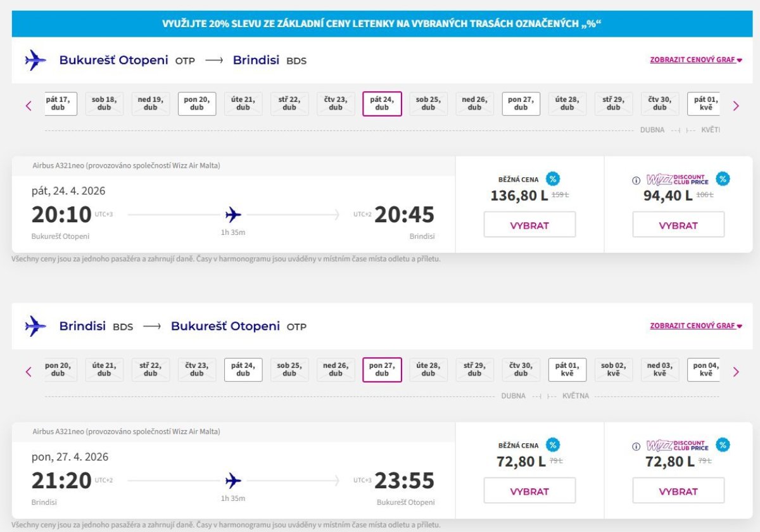Expand the return flight Zobrazit cenový graf
The image size is (760, 532).
pos(695,326)
